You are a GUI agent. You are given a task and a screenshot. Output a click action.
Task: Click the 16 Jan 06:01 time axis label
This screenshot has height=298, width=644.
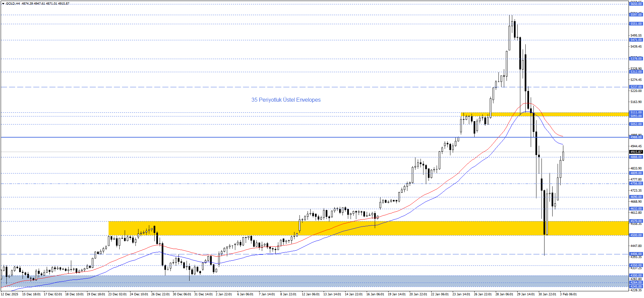click(375, 294)
